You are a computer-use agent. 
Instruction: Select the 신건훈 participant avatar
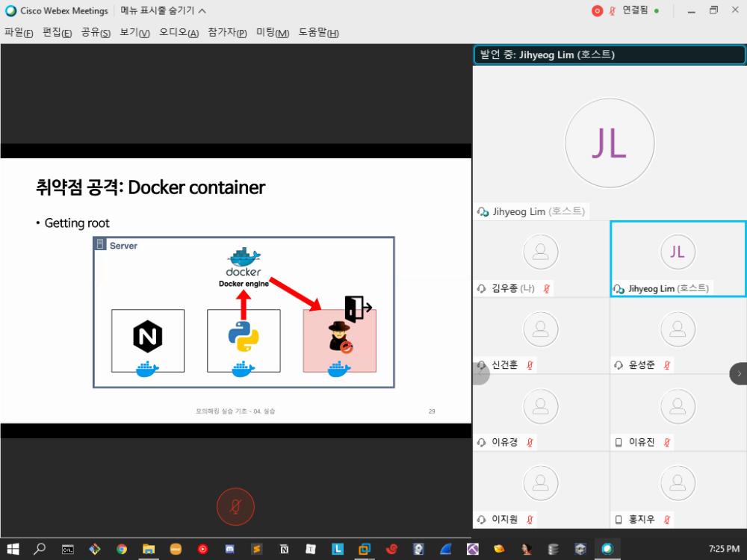(541, 329)
